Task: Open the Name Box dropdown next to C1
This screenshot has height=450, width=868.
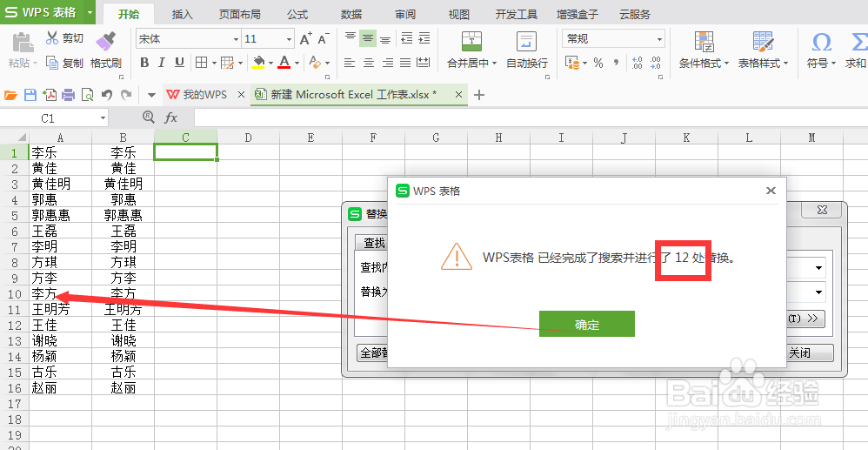Action: click(103, 118)
